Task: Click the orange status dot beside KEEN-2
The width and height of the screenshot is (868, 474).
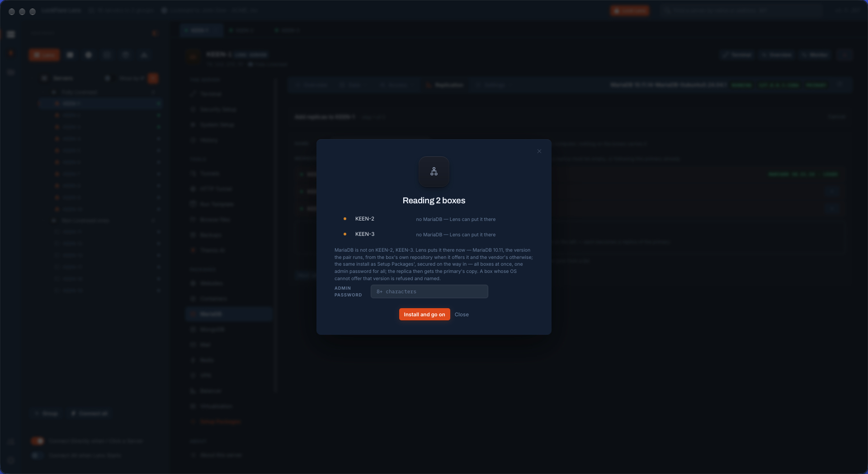Action: (x=344, y=219)
